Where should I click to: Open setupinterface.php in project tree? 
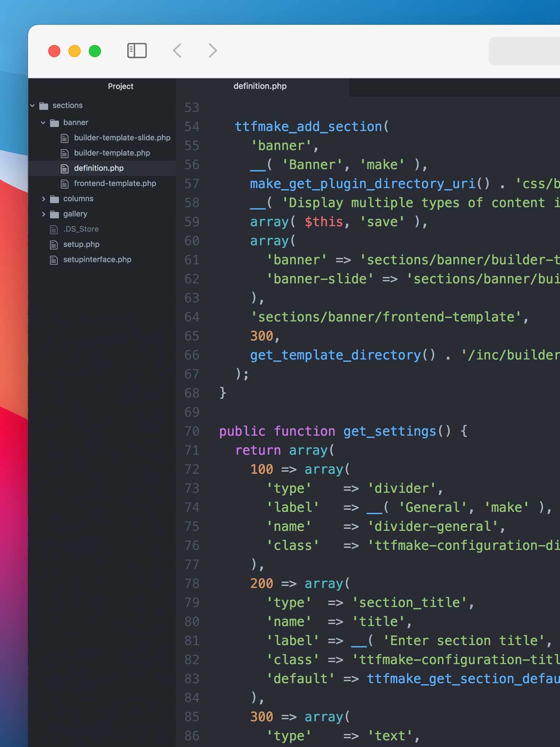click(x=97, y=259)
